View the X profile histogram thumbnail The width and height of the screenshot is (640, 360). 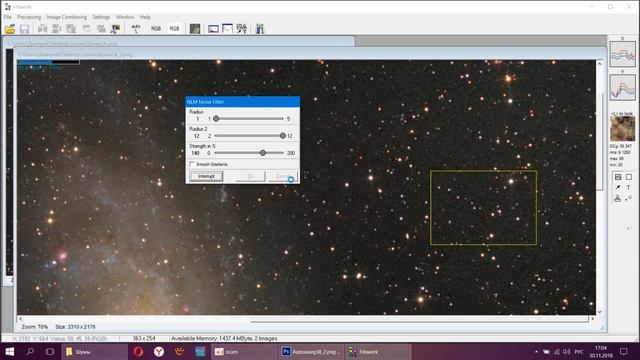(622, 54)
